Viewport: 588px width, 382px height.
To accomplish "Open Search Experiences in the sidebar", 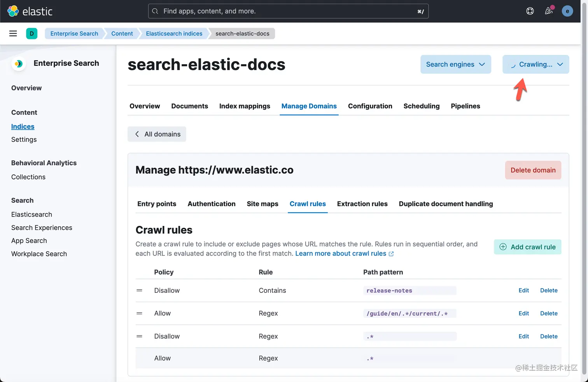I will (x=42, y=228).
